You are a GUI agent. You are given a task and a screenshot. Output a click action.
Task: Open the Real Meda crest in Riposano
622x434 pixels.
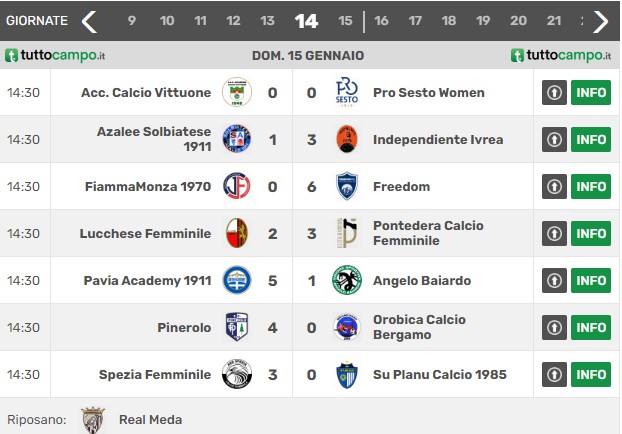click(93, 420)
